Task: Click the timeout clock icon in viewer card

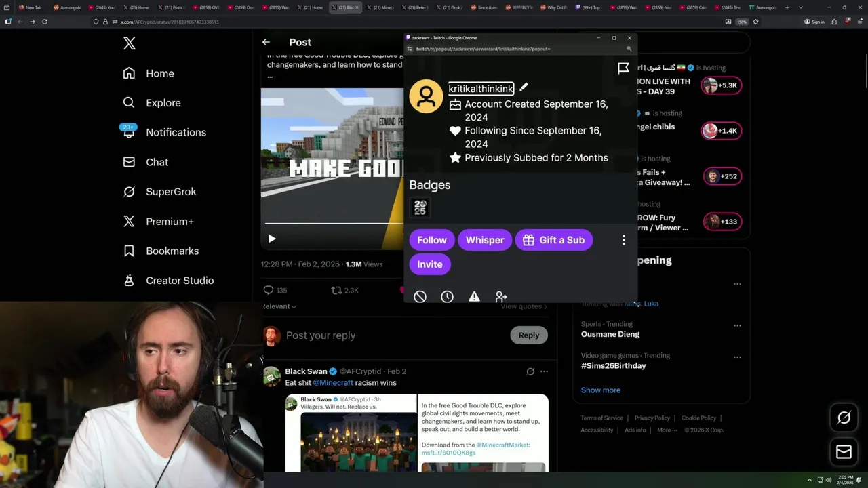Action: coord(447,297)
